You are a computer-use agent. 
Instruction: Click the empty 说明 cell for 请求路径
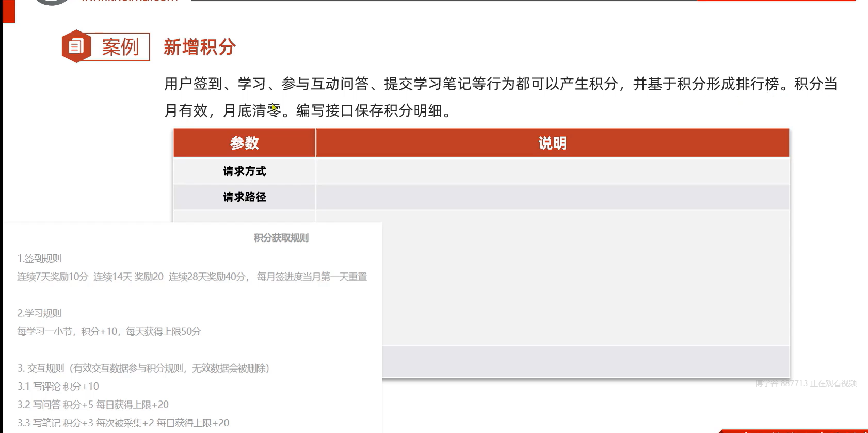pos(553,197)
